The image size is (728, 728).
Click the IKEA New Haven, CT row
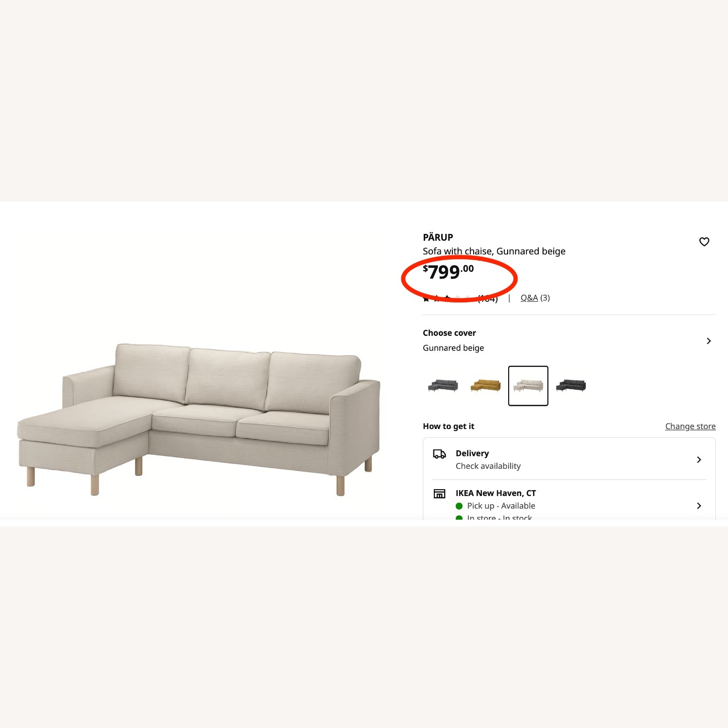(x=569, y=502)
